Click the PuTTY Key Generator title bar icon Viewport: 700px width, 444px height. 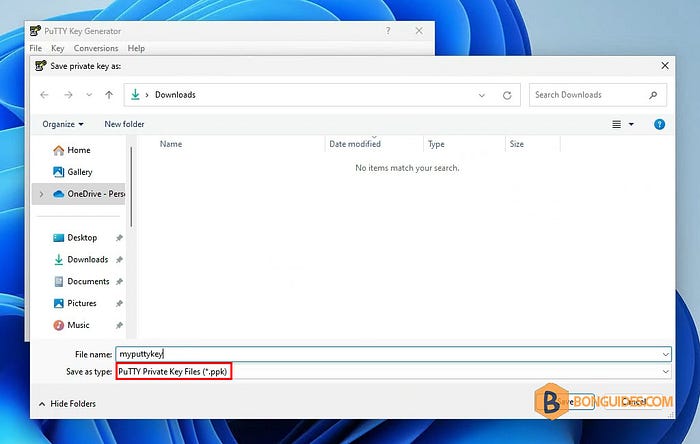(35, 31)
